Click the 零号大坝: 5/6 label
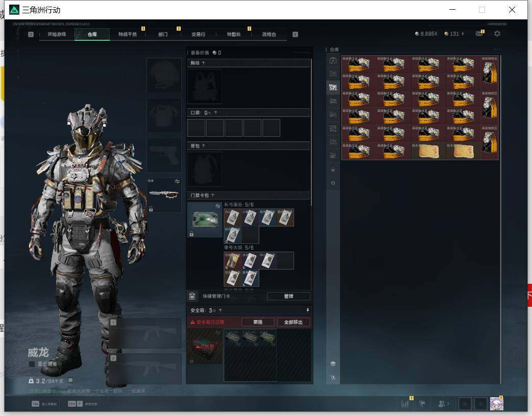The width and height of the screenshot is (532, 416). [x=239, y=248]
